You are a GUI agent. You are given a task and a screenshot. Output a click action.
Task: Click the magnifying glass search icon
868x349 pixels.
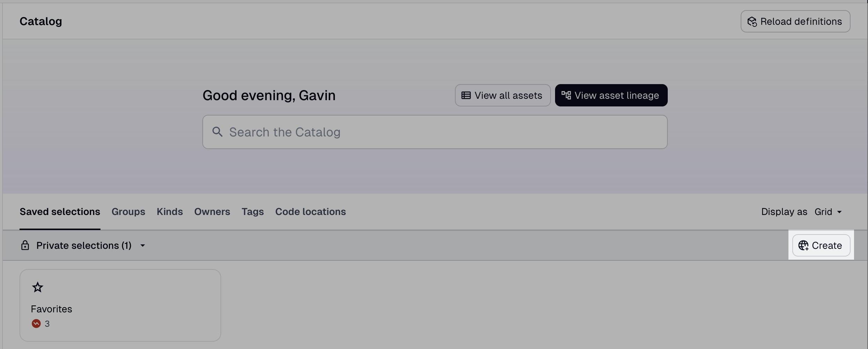pos(217,132)
